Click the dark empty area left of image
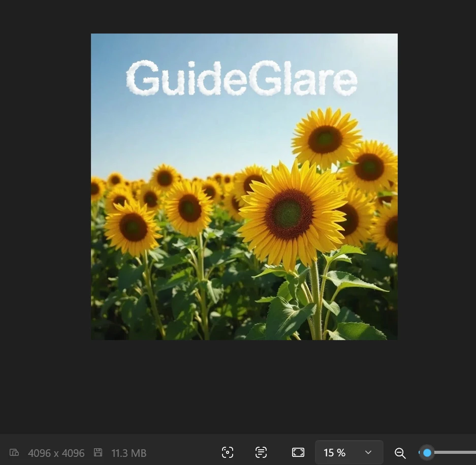The height and width of the screenshot is (465, 476). point(46,203)
